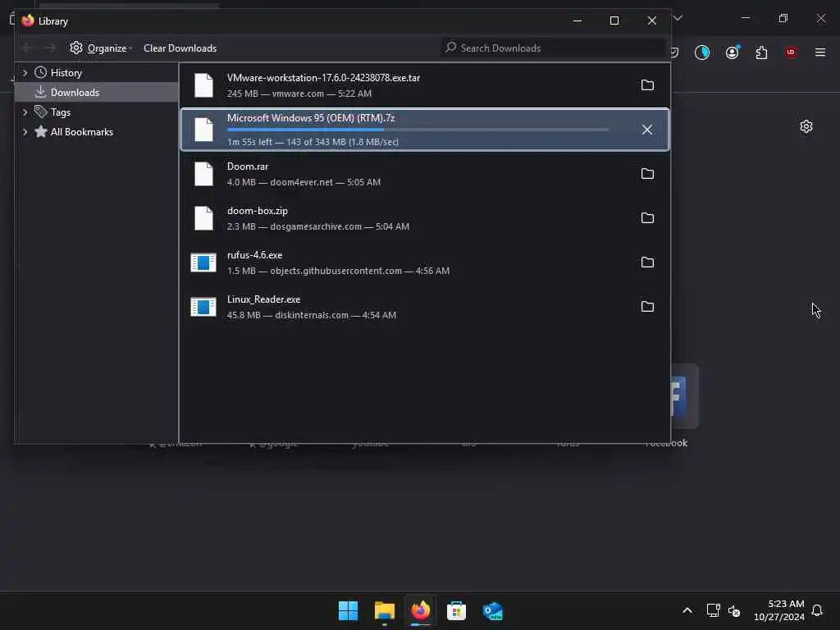Select the Linux_Reader.exe file name
Image resolution: width=840 pixels, height=630 pixels.
coord(263,299)
